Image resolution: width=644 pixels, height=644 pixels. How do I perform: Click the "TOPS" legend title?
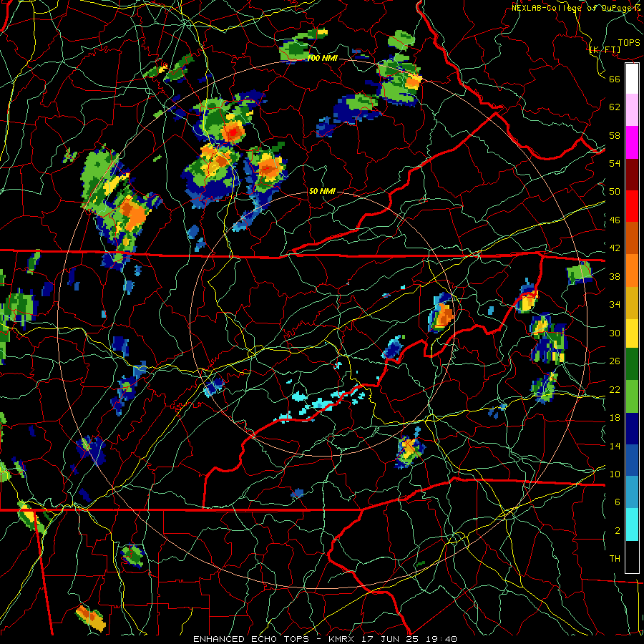click(629, 43)
